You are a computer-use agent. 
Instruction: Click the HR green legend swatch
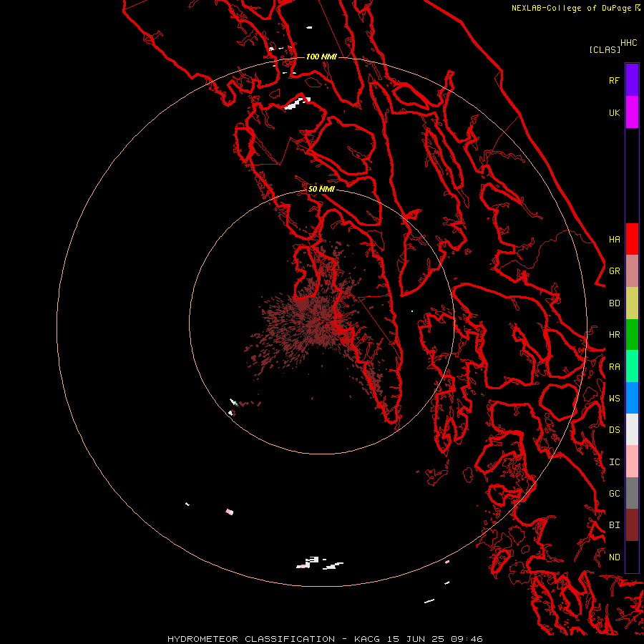632,335
